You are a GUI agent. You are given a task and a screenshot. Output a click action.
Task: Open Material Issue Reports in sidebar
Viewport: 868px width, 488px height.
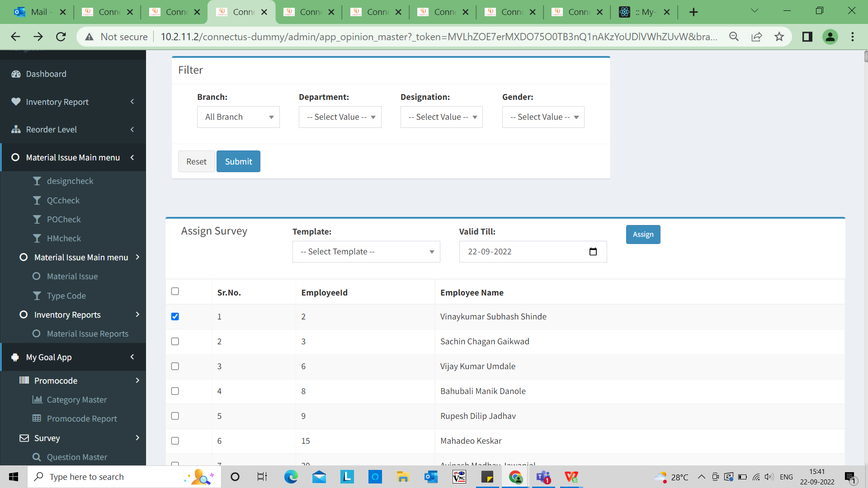(88, 334)
